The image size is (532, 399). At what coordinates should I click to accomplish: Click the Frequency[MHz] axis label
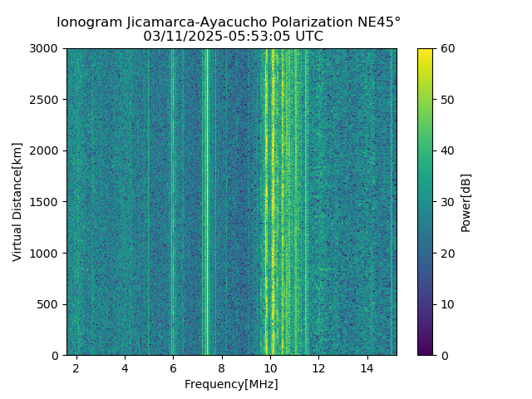[x=231, y=384]
